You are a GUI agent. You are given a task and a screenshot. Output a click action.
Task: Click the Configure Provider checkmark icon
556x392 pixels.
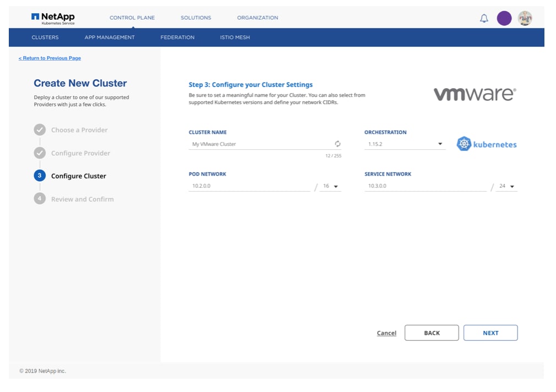[40, 153]
